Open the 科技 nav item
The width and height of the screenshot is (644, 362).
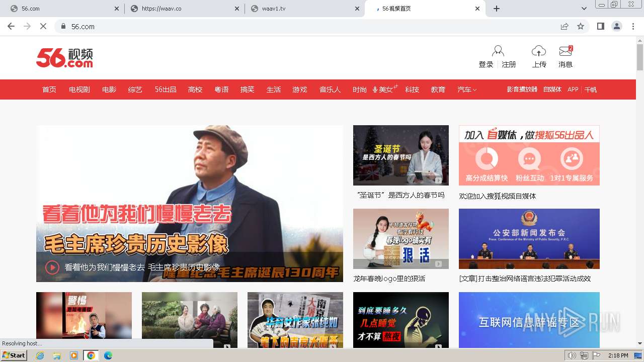click(x=412, y=89)
